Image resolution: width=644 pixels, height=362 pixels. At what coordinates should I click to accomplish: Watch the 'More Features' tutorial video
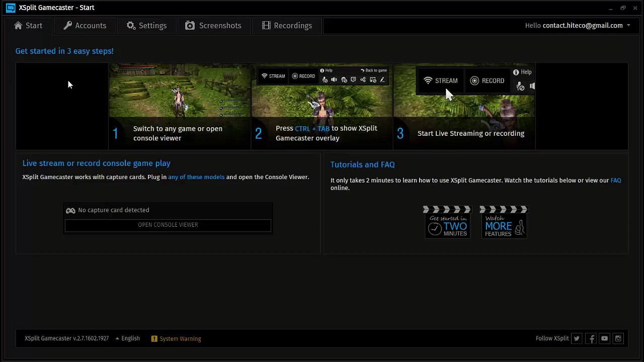[x=504, y=222]
